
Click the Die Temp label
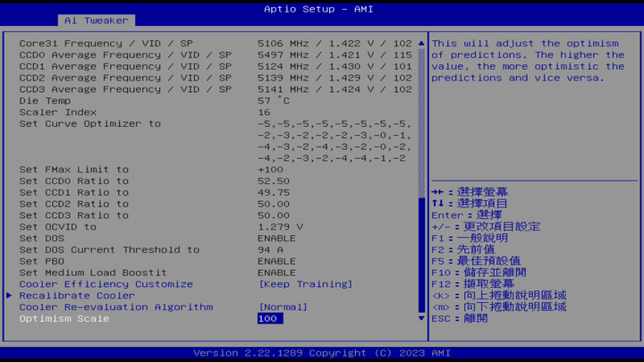pyautogui.click(x=45, y=101)
